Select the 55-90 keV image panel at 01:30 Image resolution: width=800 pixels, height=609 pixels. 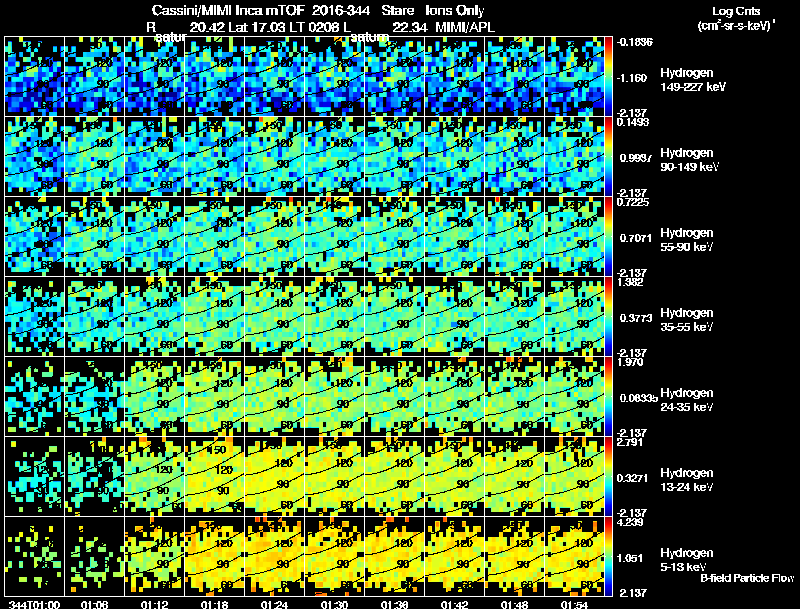[x=335, y=236]
